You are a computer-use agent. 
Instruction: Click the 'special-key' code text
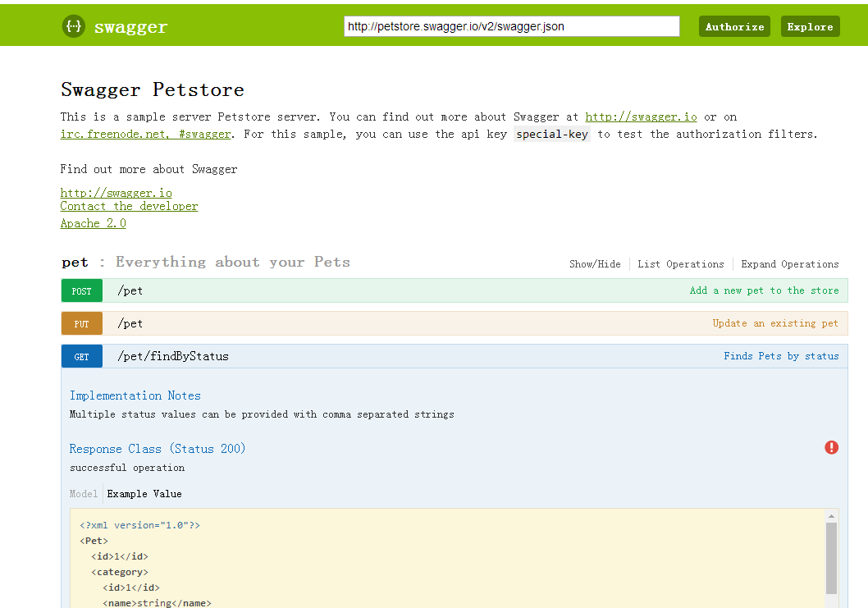point(552,134)
